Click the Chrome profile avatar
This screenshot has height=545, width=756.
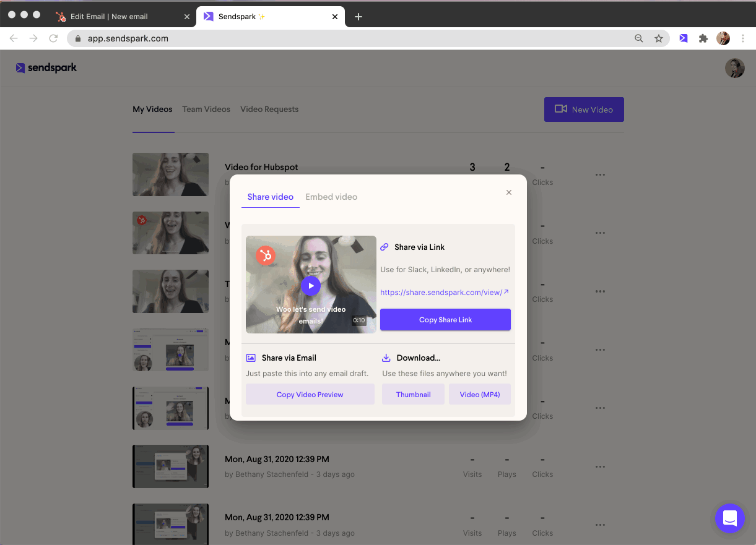pyautogui.click(x=723, y=38)
